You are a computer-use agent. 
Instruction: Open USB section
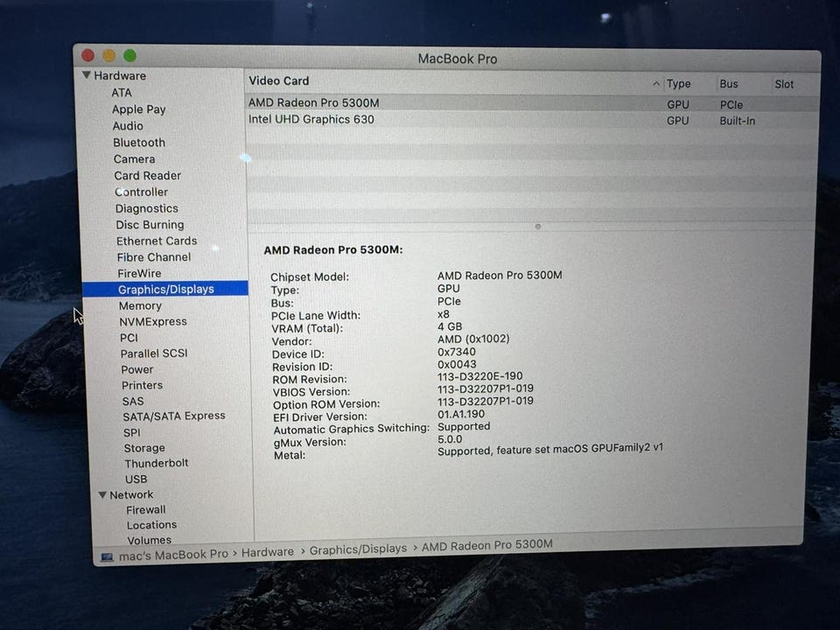tap(136, 479)
